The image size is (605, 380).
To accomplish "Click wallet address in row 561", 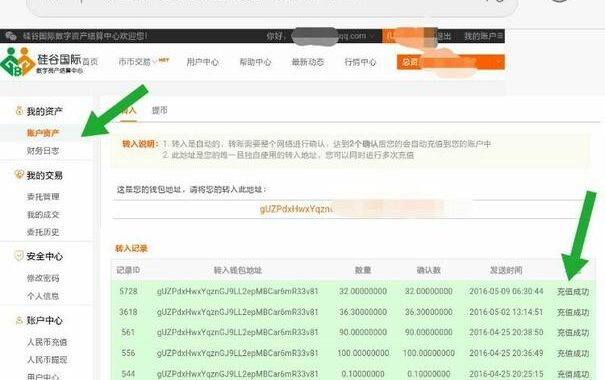I will pos(238,332).
